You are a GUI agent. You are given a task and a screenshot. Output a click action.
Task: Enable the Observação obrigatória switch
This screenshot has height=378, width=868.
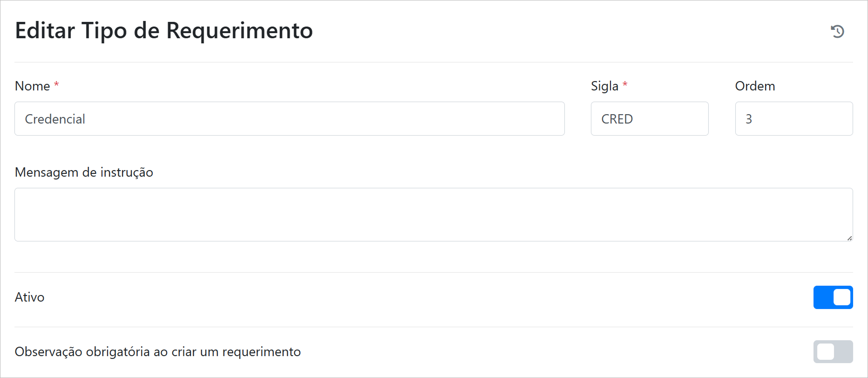833,352
